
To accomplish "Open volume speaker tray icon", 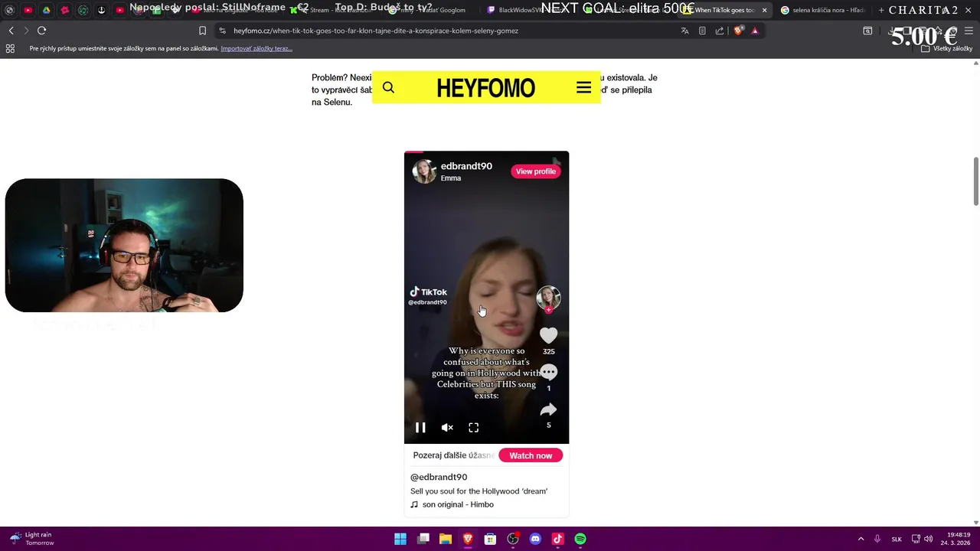I will (x=928, y=539).
